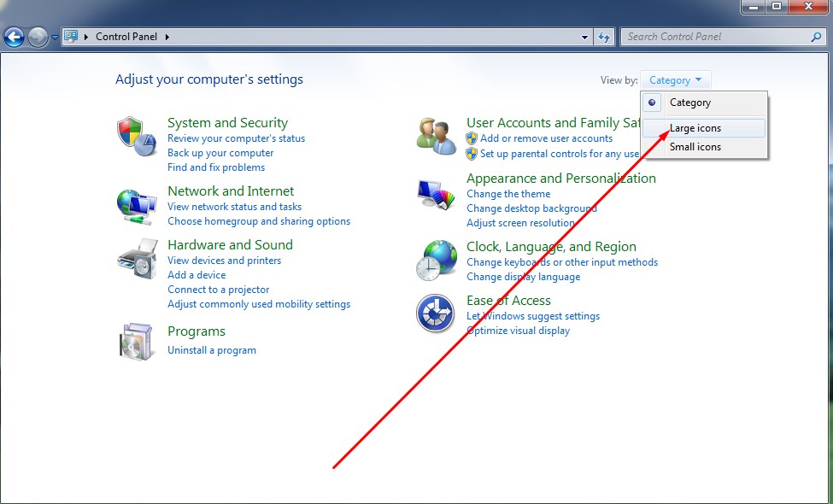This screenshot has width=833, height=504.
Task: Open User Accounts and Family Safety heading
Action: (553, 123)
